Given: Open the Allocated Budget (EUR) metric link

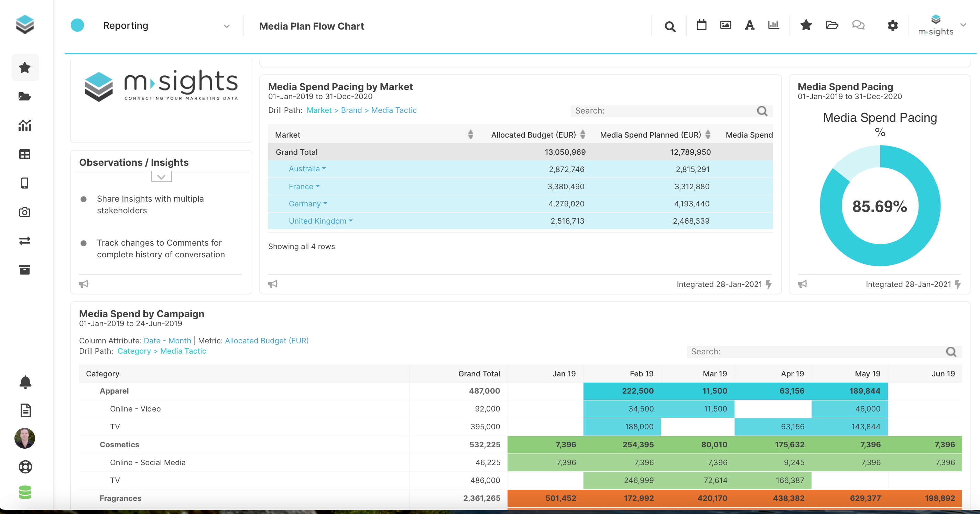Looking at the screenshot, I should tap(267, 340).
